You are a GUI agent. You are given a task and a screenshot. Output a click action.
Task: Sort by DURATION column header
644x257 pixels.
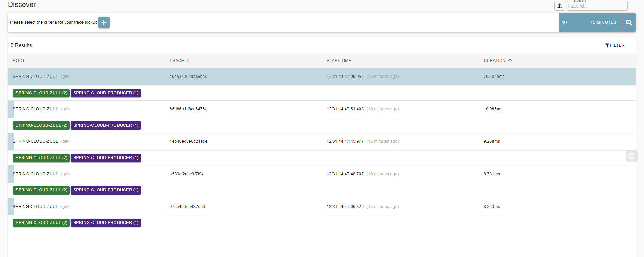494,61
